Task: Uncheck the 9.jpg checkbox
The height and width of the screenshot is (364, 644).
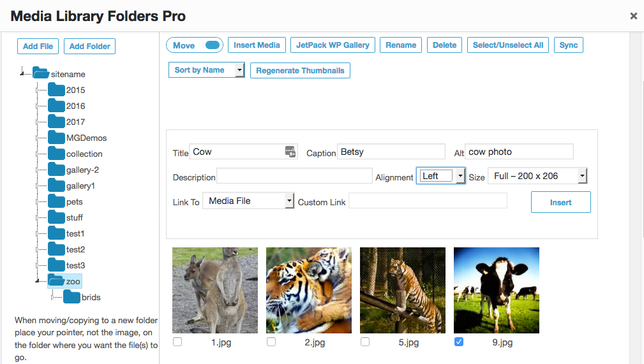Action: (x=459, y=342)
